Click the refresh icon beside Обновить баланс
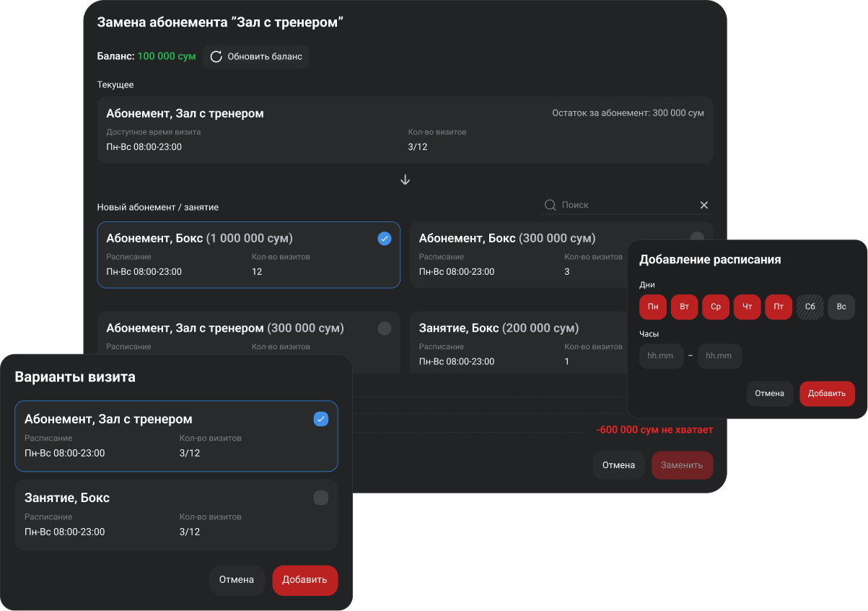868x611 pixels. [x=216, y=56]
